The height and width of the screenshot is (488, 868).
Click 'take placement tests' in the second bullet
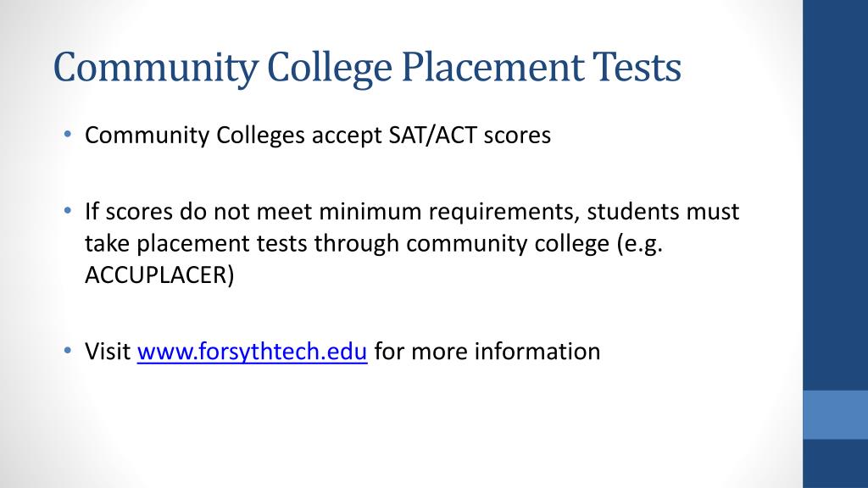point(196,244)
